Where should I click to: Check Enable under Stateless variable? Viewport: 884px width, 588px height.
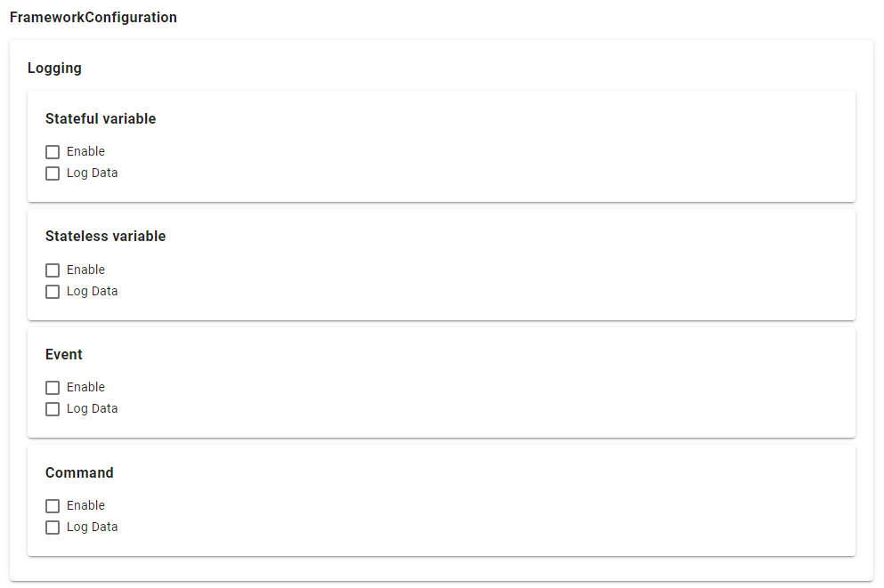click(x=52, y=270)
